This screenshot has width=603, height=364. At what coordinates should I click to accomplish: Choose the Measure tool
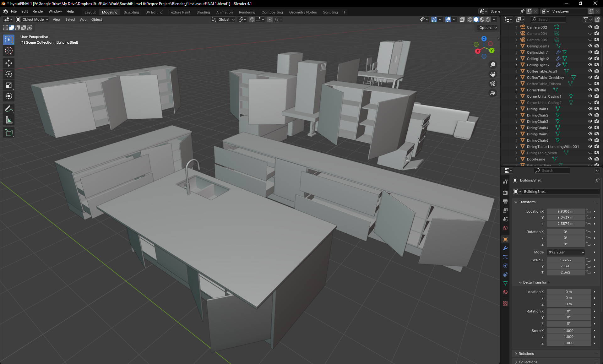click(x=9, y=120)
